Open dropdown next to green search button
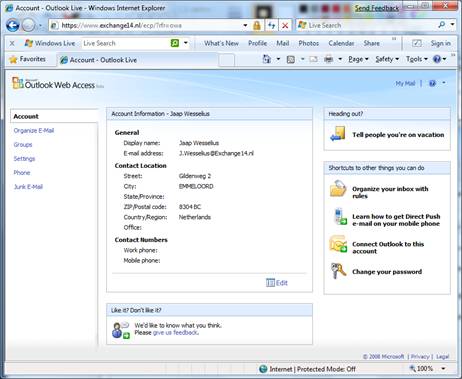This screenshot has width=462, height=379. pos(186,43)
